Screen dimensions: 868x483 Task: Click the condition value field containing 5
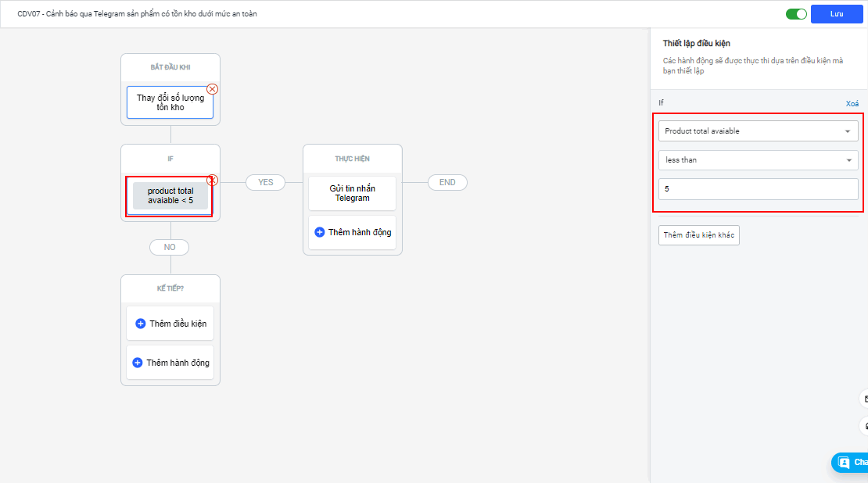[758, 189]
